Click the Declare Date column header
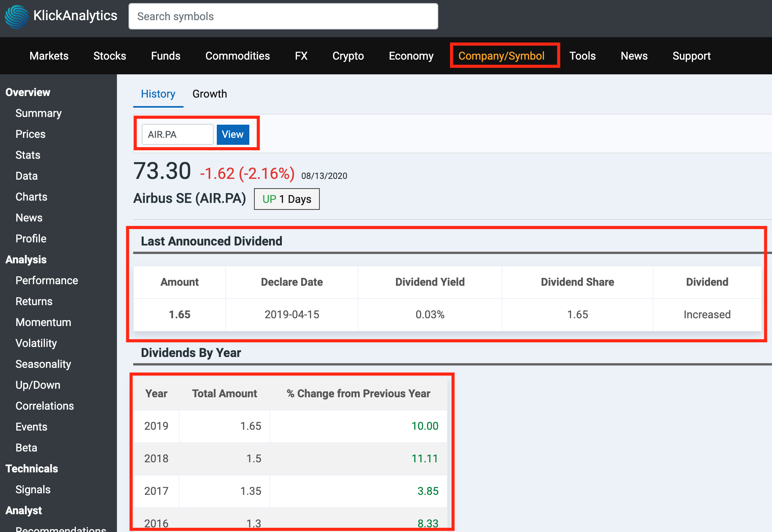This screenshot has height=532, width=772. click(x=292, y=282)
